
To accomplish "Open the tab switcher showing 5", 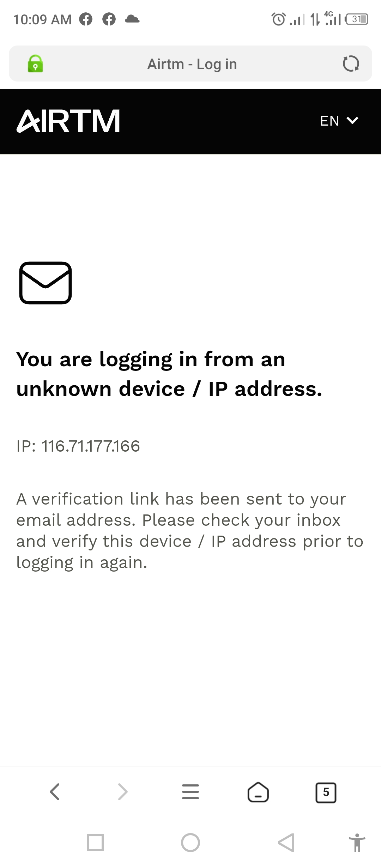I will [326, 792].
